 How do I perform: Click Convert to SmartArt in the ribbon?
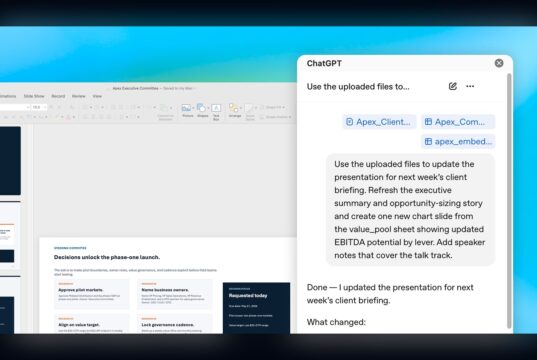pyautogui.click(x=165, y=112)
